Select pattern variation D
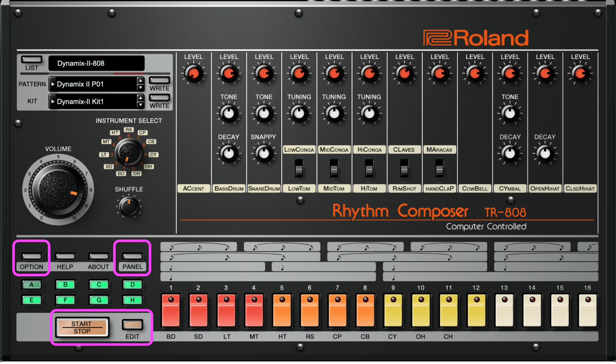 tap(132, 285)
